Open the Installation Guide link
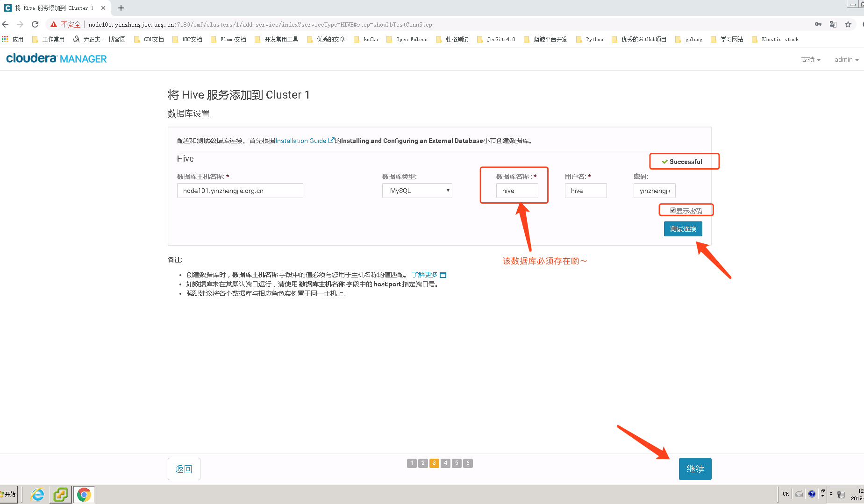The height and width of the screenshot is (504, 864). pyautogui.click(x=301, y=141)
